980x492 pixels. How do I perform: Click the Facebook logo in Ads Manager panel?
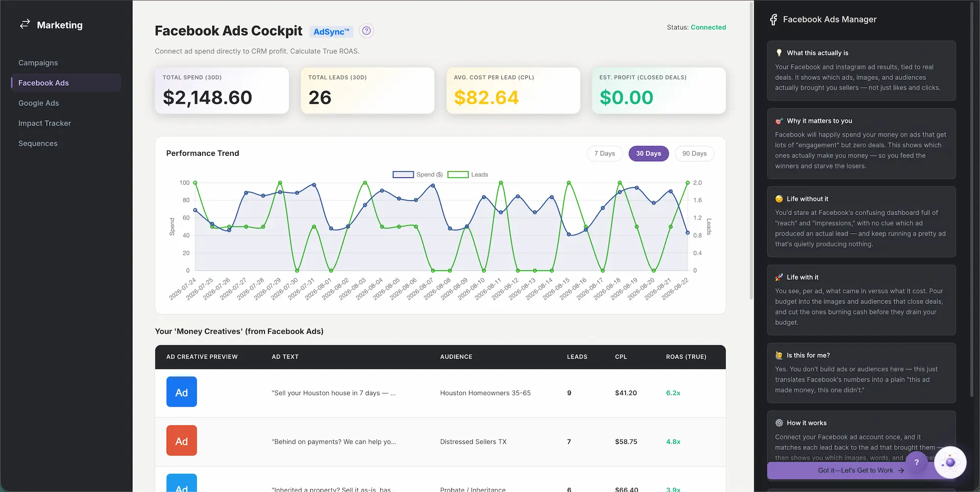[x=773, y=20]
